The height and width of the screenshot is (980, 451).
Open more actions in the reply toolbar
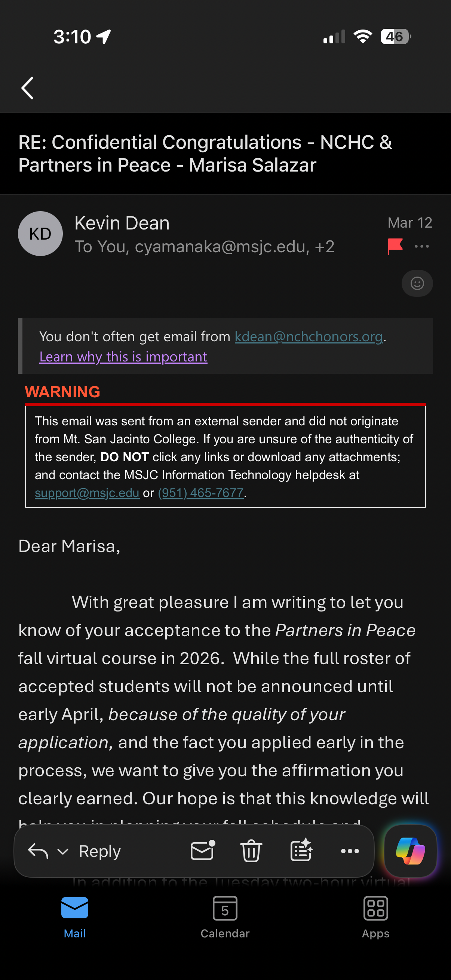pyautogui.click(x=350, y=851)
